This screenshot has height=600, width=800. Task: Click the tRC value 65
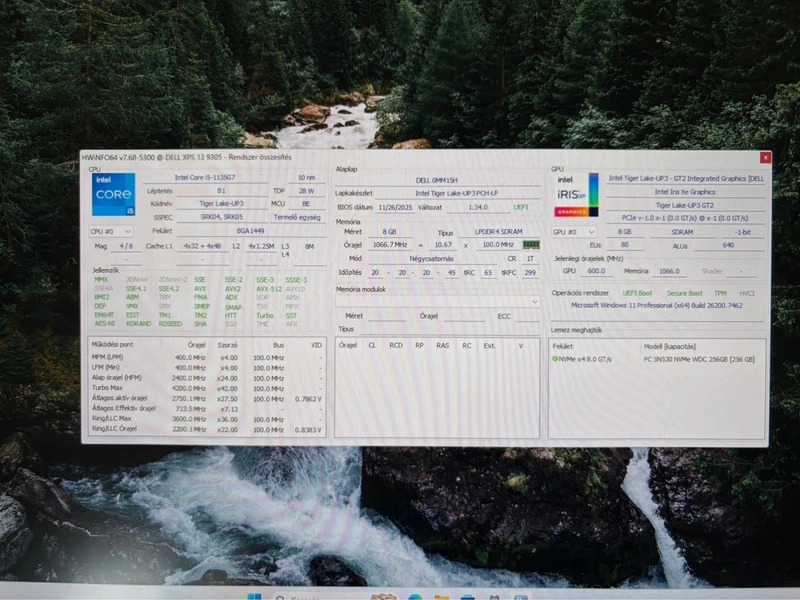pyautogui.click(x=488, y=273)
